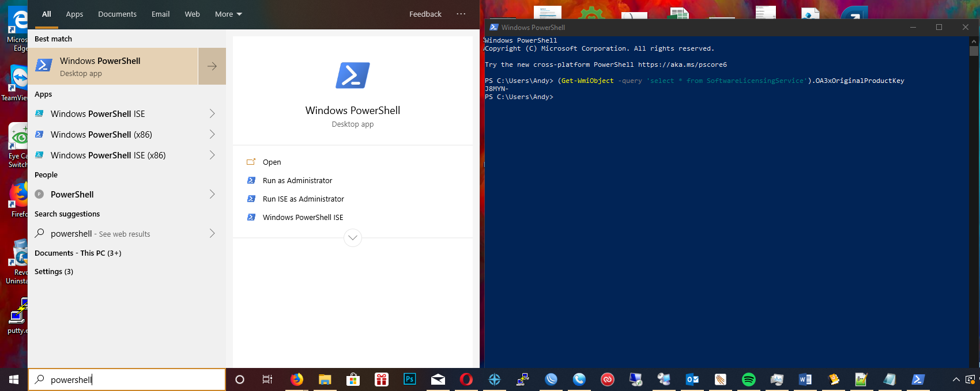
Task: Expand the PowerShell People result chevron
Action: click(212, 194)
